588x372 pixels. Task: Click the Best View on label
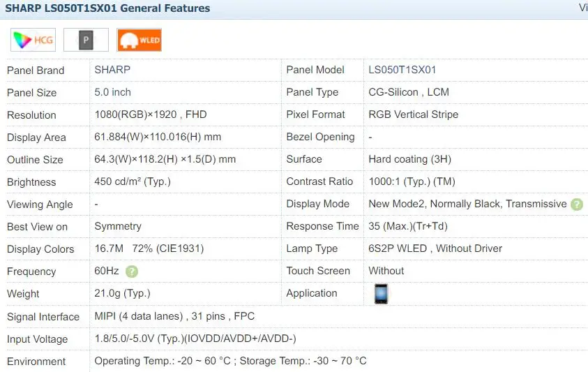coord(38,227)
